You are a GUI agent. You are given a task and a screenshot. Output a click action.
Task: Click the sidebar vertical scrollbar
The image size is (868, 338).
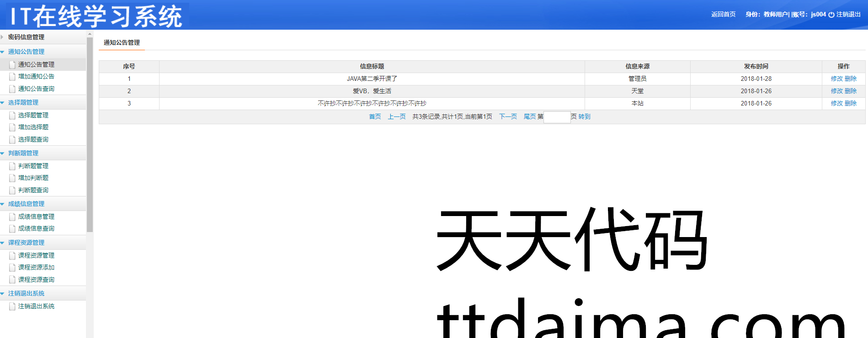point(90,137)
